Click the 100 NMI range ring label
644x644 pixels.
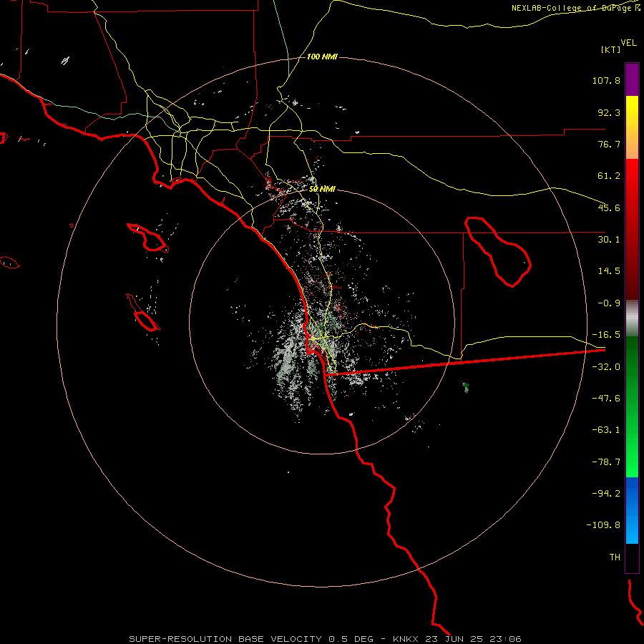point(322,57)
